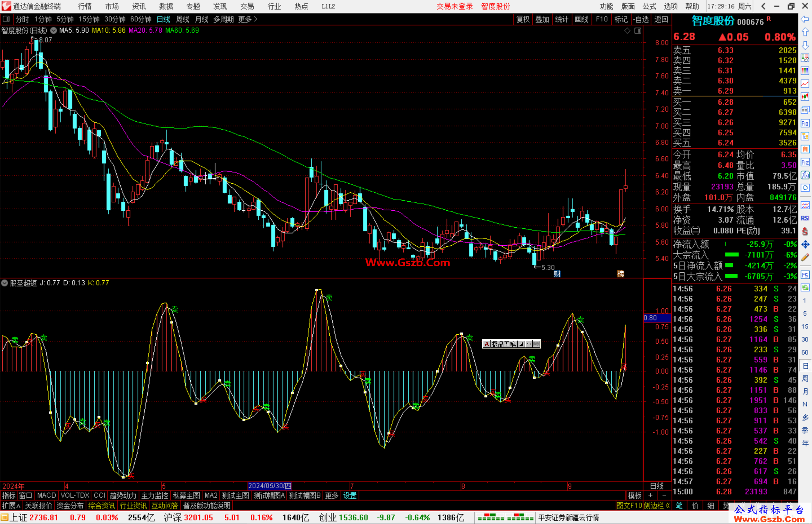Open the 统计 statistics button

(x=562, y=19)
